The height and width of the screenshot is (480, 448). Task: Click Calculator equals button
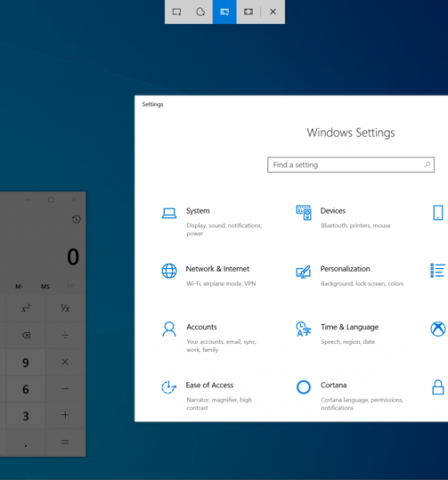pyautogui.click(x=66, y=442)
